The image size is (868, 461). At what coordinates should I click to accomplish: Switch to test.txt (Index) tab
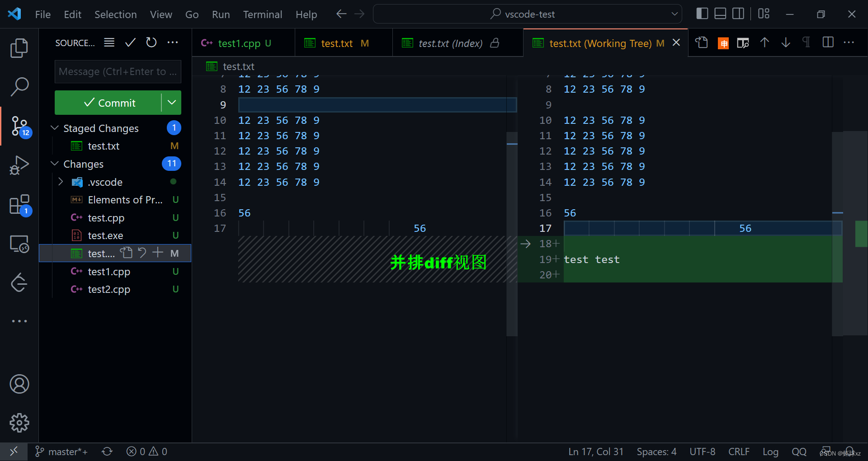click(458, 43)
